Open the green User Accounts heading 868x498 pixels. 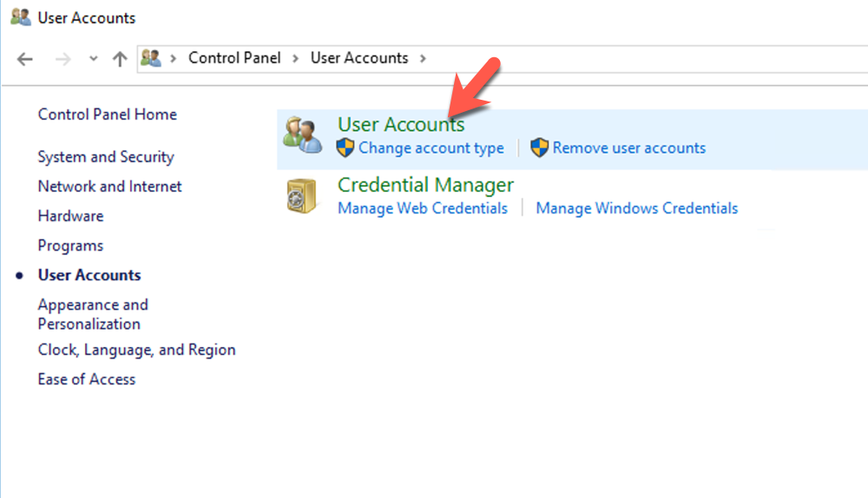tap(401, 125)
